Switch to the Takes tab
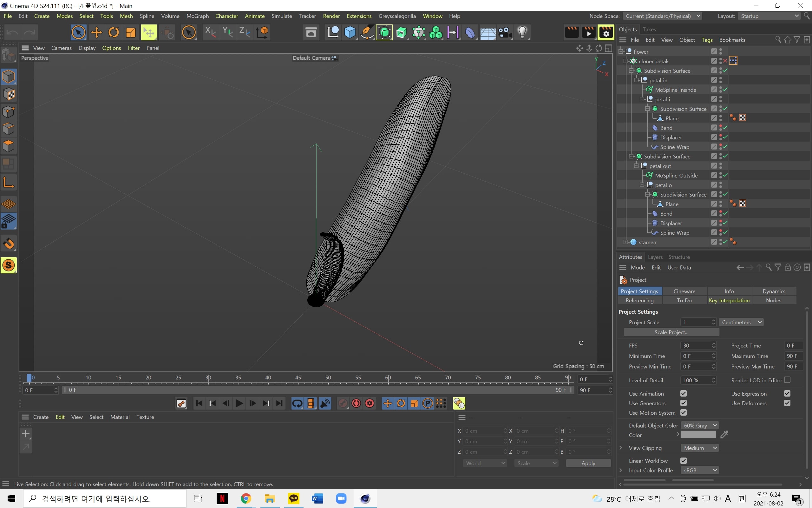This screenshot has width=812, height=508. click(649, 30)
